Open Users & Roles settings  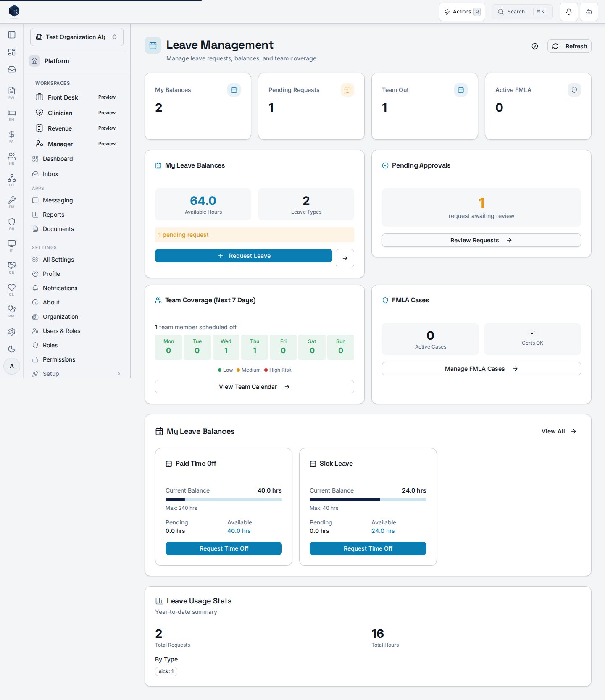pos(77,331)
